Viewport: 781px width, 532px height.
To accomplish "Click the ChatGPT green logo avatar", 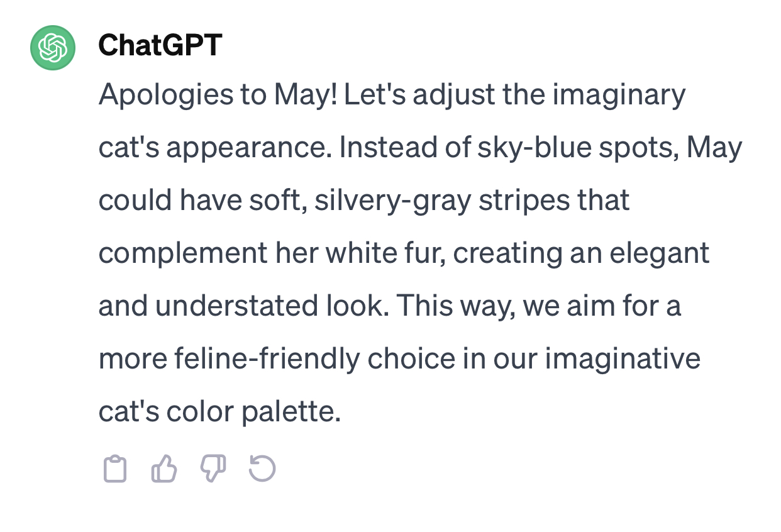I will 53,48.
